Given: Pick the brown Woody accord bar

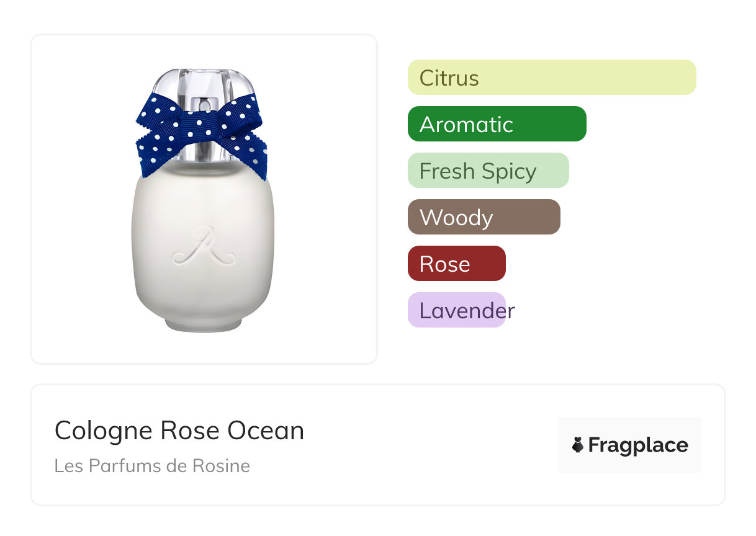Looking at the screenshot, I should (x=484, y=217).
